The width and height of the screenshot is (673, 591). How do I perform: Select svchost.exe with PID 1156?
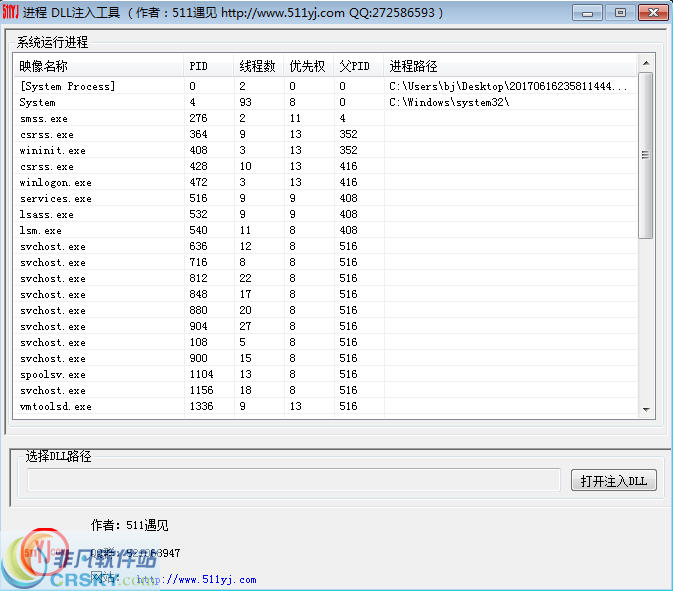click(x=325, y=391)
